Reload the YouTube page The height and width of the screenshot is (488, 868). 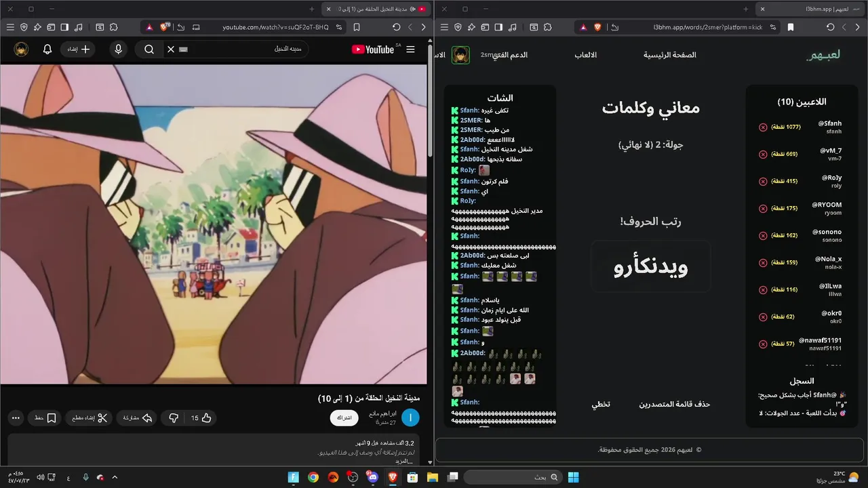click(x=397, y=27)
